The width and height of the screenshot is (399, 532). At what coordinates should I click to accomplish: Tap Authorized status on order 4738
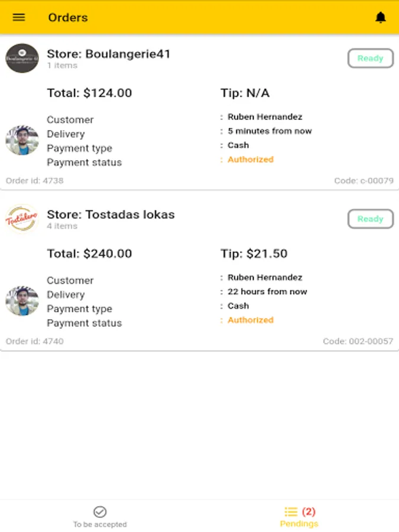tap(251, 160)
